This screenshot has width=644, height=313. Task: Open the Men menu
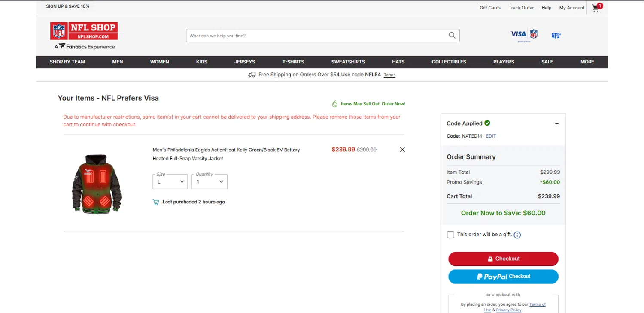[118, 62]
